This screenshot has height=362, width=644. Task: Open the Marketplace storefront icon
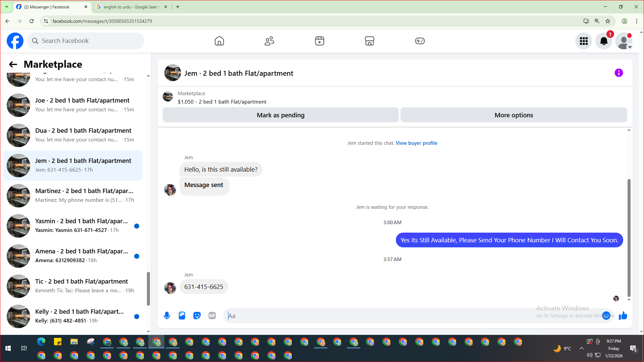369,41
